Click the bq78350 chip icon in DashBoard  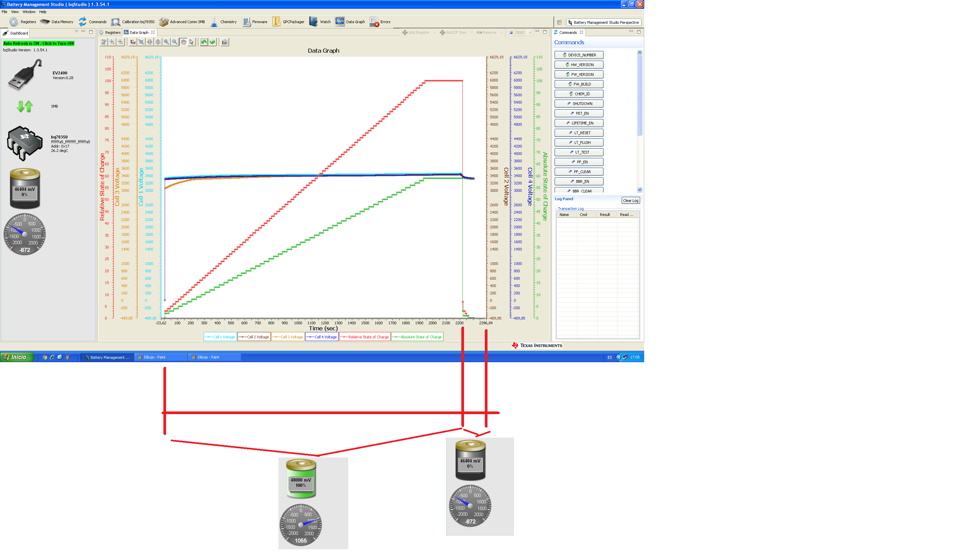point(24,143)
